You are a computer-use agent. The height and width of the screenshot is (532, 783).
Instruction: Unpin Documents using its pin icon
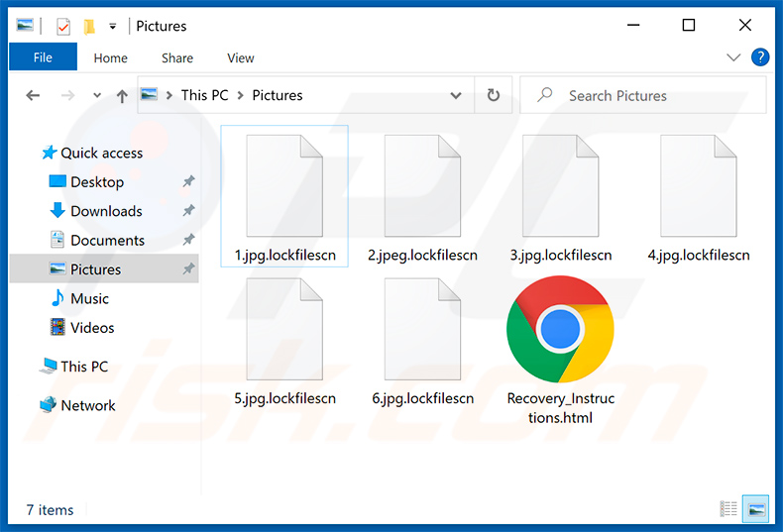pyautogui.click(x=188, y=240)
